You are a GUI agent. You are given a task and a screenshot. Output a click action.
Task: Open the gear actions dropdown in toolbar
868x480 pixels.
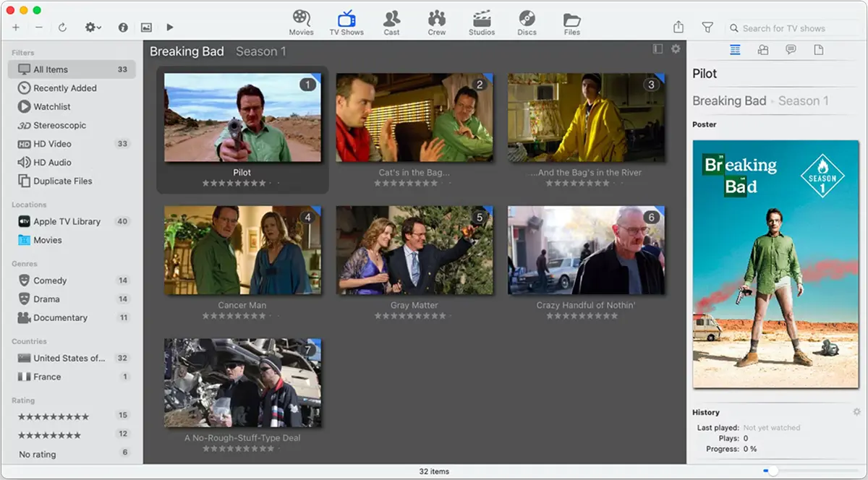[93, 27]
